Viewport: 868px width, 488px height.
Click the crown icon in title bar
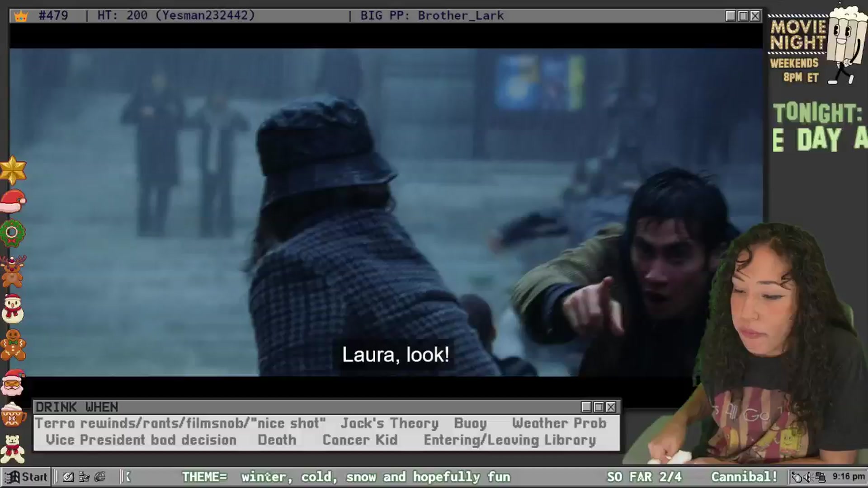[21, 16]
